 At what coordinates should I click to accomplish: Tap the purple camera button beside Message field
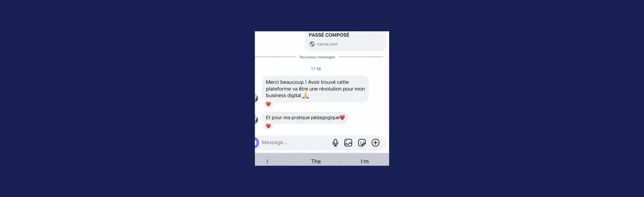coord(257,143)
